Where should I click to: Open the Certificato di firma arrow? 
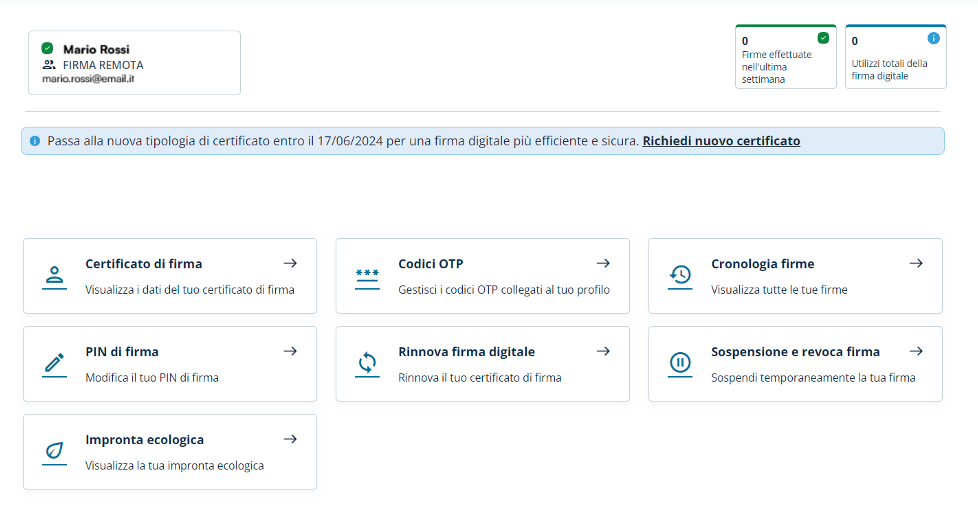coord(290,263)
